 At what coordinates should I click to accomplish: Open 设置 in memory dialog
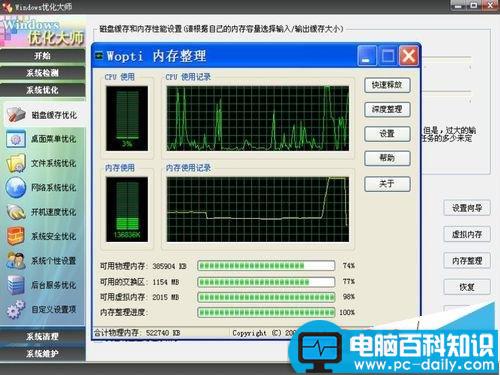pyautogui.click(x=387, y=134)
